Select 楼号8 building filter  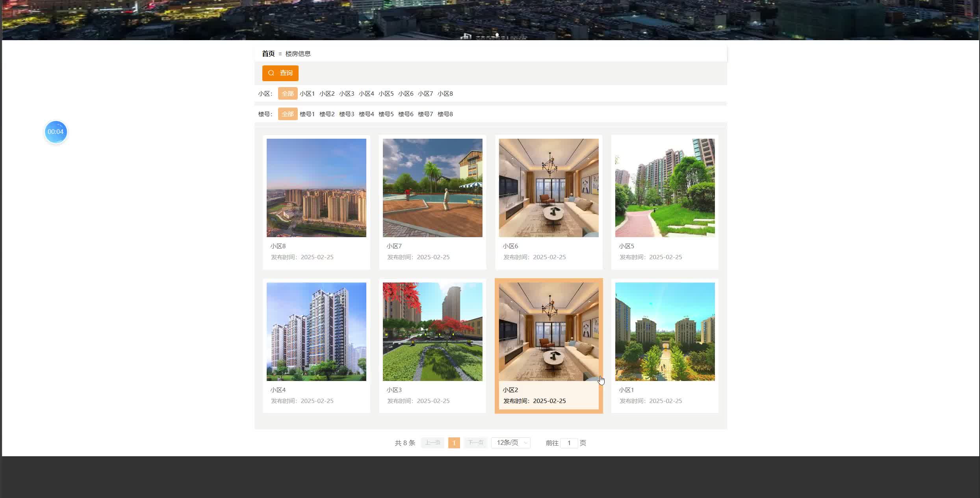(x=445, y=114)
